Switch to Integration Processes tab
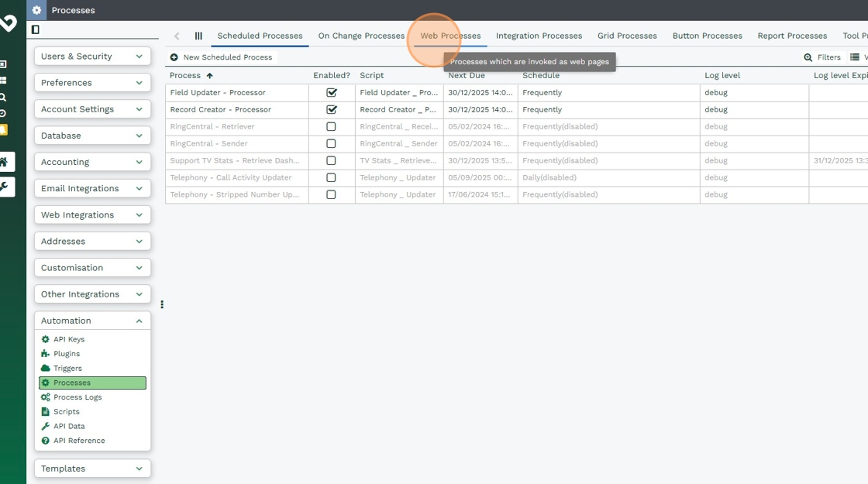 pyautogui.click(x=539, y=36)
